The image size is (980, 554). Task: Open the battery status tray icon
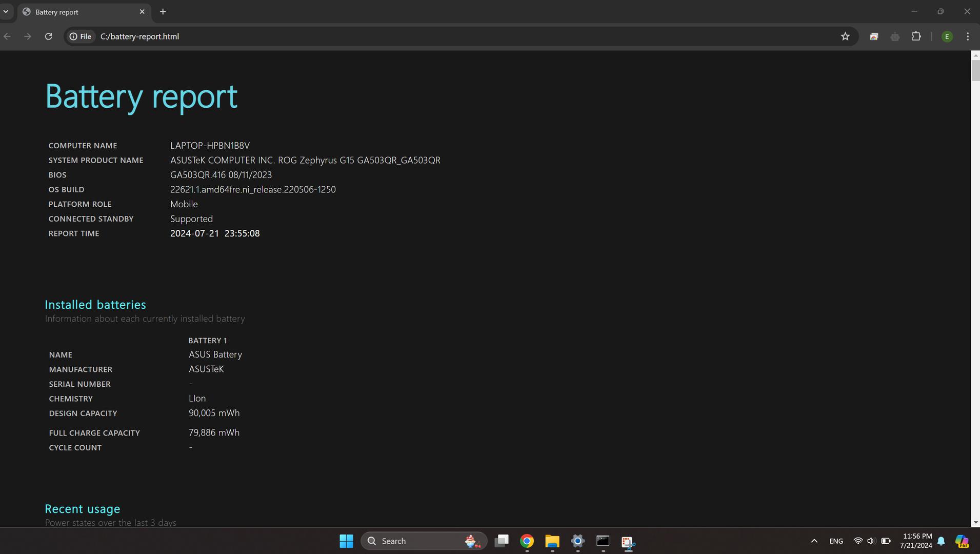click(x=886, y=541)
